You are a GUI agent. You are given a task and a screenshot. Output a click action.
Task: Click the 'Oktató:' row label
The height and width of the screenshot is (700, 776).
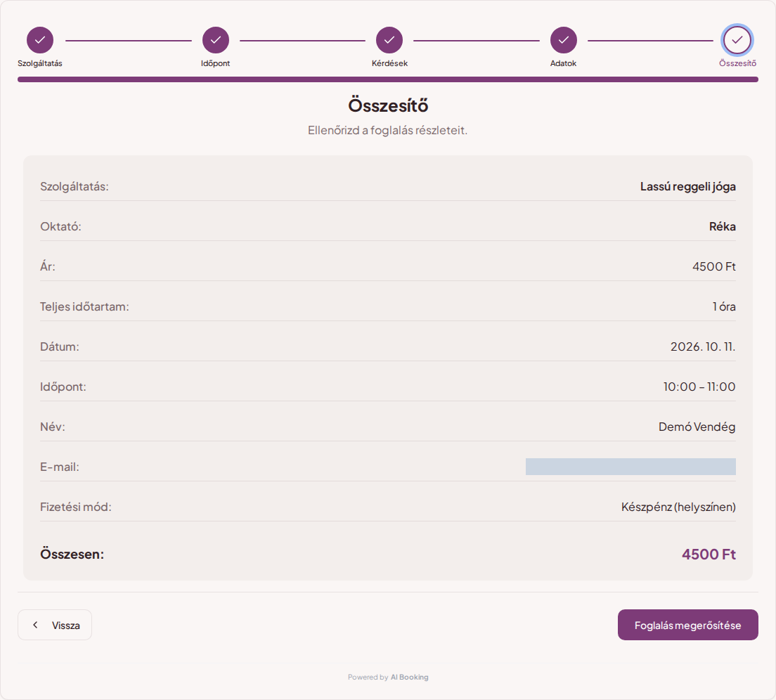[60, 226]
